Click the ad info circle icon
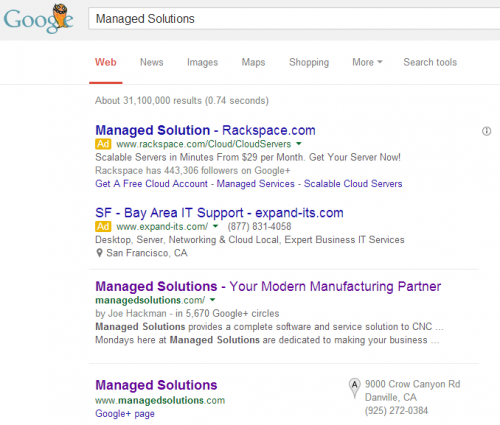 tap(486, 131)
